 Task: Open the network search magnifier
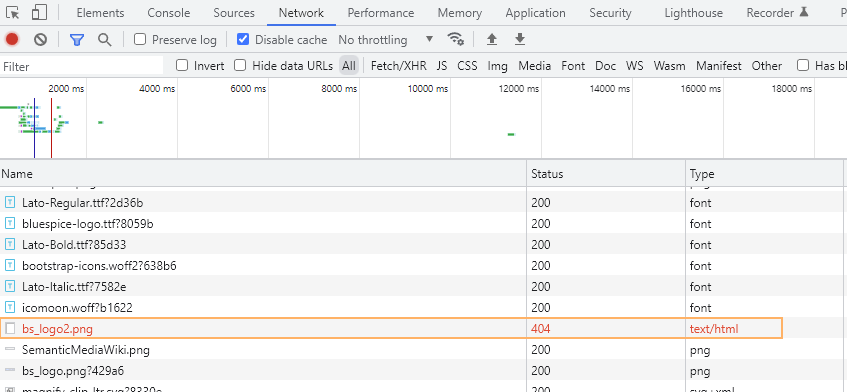click(x=104, y=39)
